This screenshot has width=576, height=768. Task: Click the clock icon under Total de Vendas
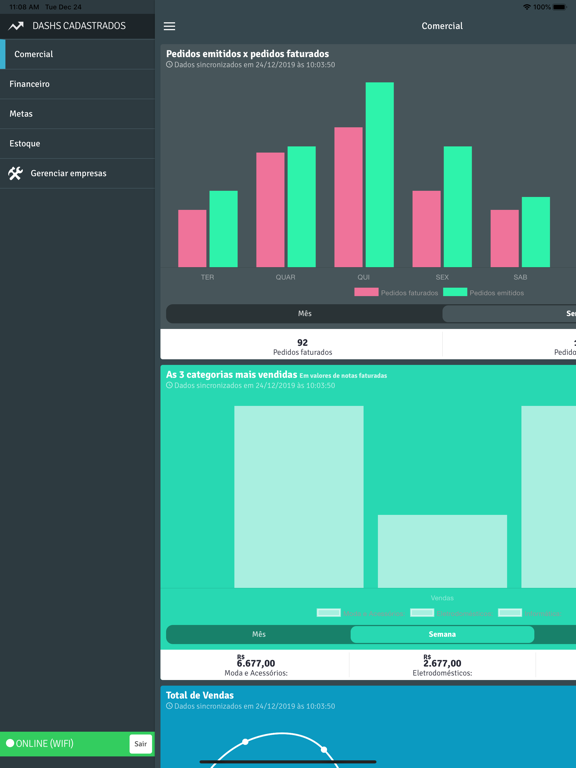tap(169, 706)
